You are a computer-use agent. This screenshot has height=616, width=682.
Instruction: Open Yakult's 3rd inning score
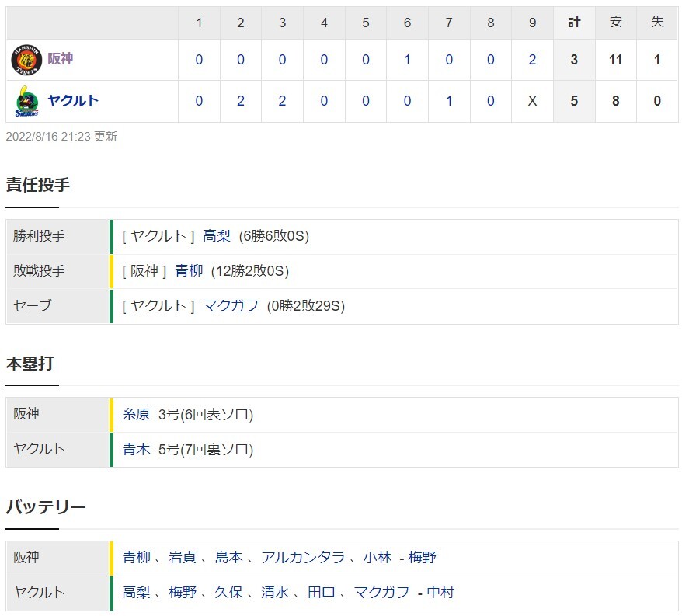[282, 101]
